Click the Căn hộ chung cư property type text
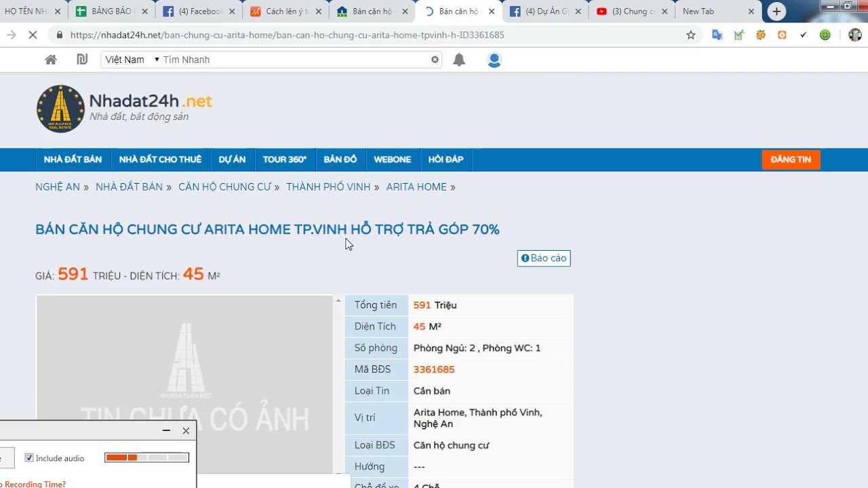 pyautogui.click(x=451, y=445)
